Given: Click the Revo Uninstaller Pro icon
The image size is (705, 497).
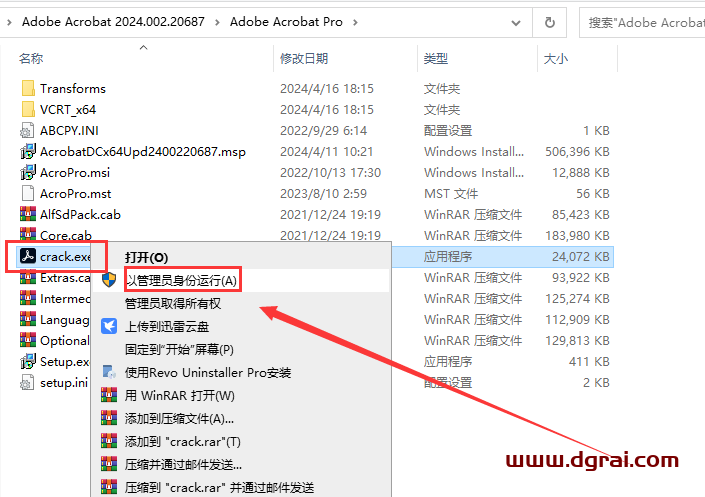Looking at the screenshot, I should point(109,372).
